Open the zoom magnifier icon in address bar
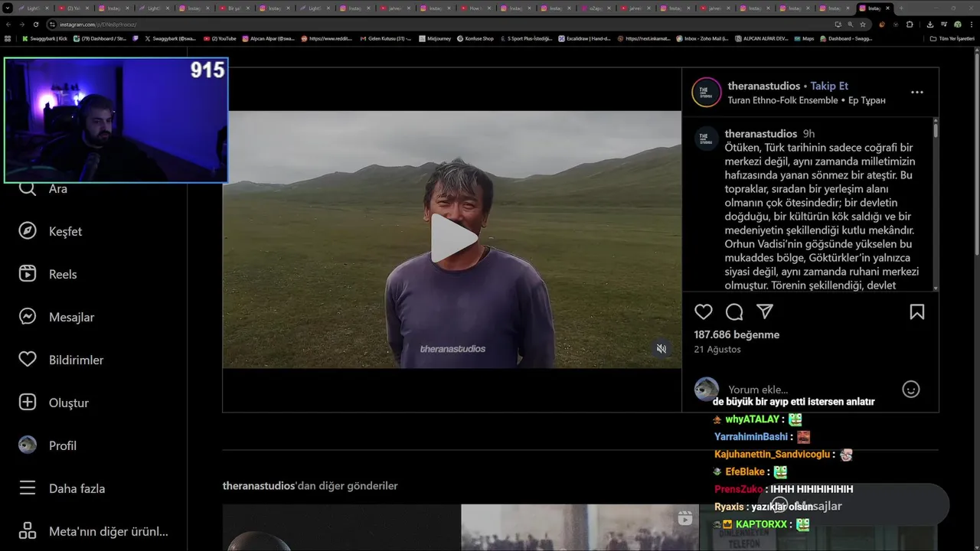The width and height of the screenshot is (980, 551). [850, 24]
